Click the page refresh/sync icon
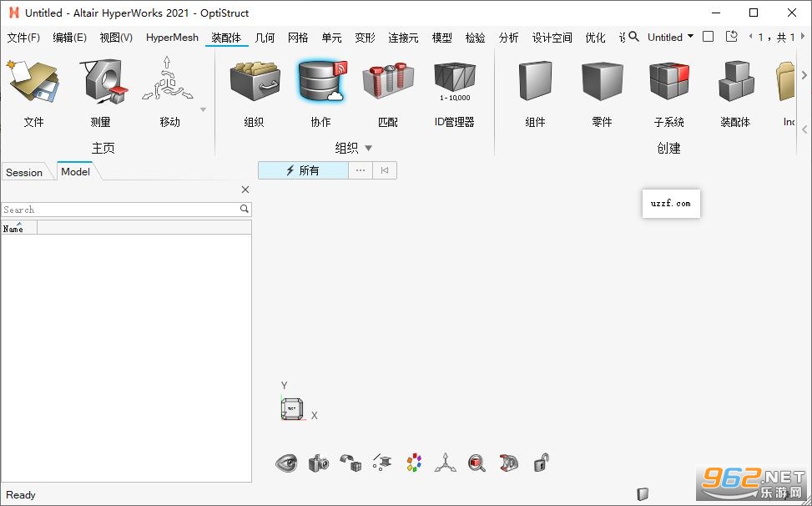The width and height of the screenshot is (812, 506). point(731,36)
